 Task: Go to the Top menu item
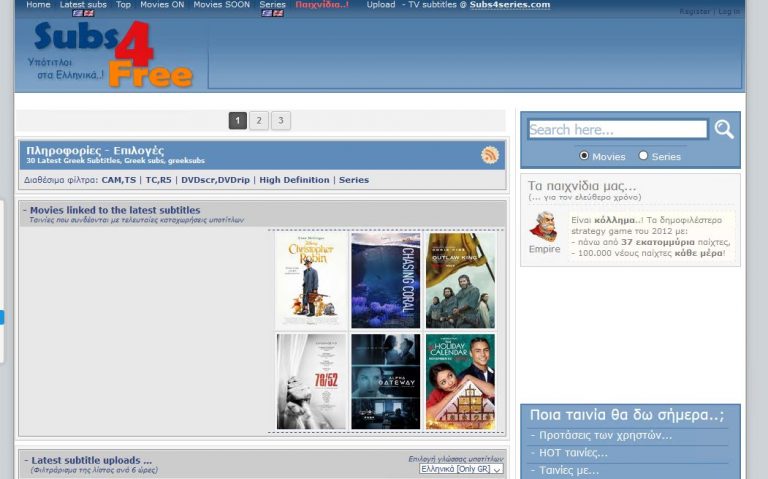123,4
